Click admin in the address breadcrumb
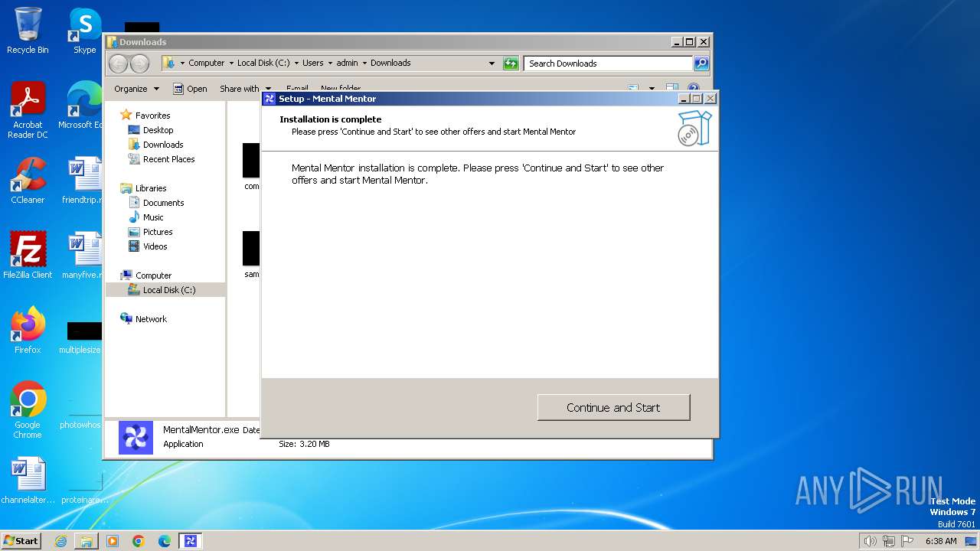The width and height of the screenshot is (980, 551). coord(347,64)
